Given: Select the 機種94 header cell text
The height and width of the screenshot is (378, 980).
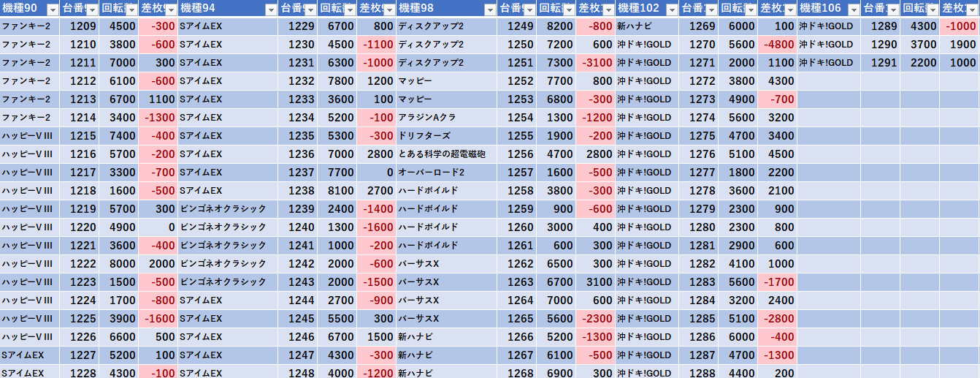Looking at the screenshot, I should pos(197,9).
